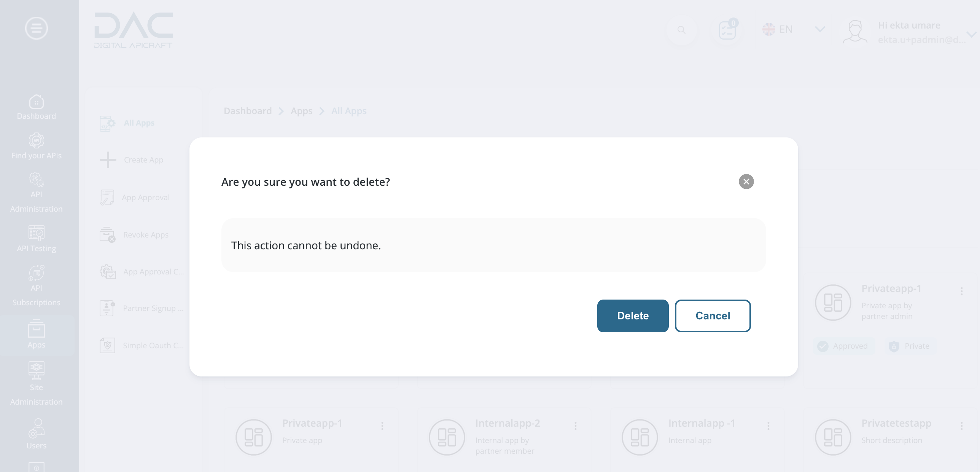Select the Create App menu item
Image resolution: width=980 pixels, height=472 pixels.
(x=143, y=159)
